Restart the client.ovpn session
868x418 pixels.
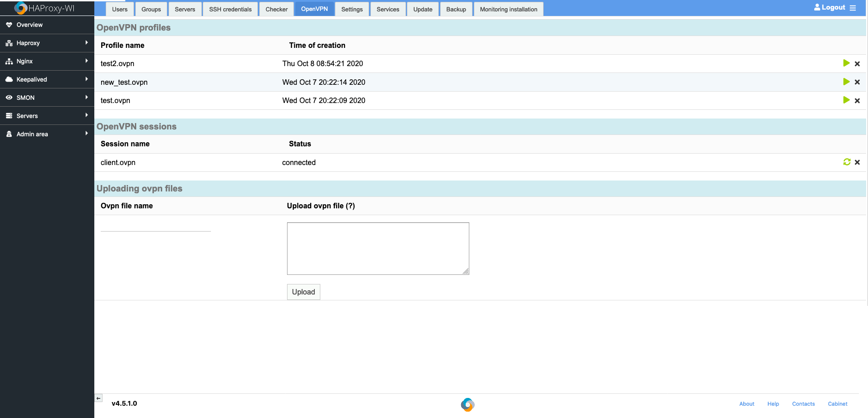(x=847, y=162)
